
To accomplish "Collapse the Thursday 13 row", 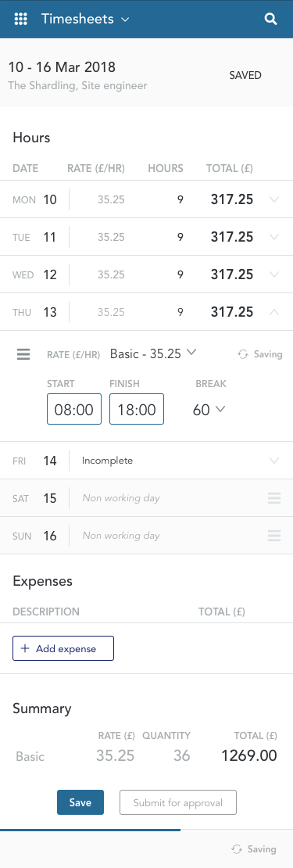I will click(x=273, y=312).
